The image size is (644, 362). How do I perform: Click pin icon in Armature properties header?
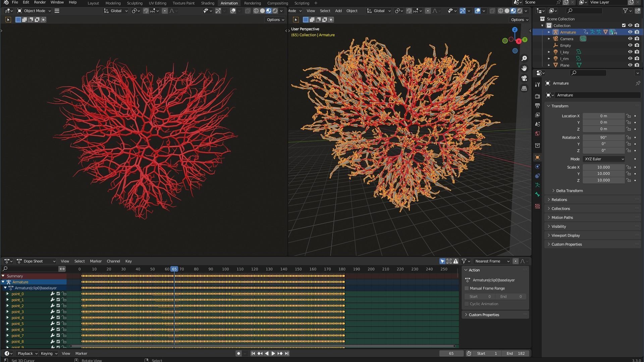pyautogui.click(x=638, y=83)
